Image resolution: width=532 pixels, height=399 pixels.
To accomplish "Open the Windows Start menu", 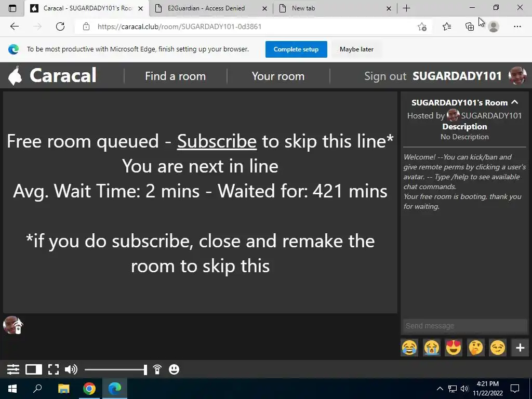I will coord(12,389).
